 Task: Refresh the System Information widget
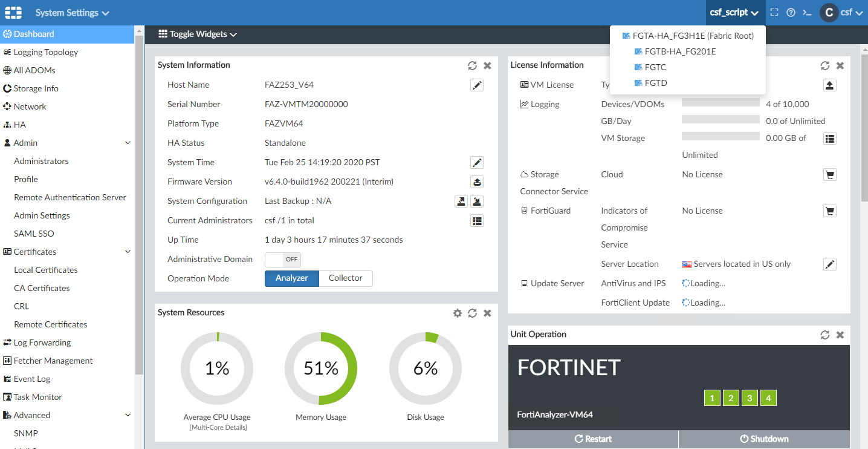[x=472, y=65]
